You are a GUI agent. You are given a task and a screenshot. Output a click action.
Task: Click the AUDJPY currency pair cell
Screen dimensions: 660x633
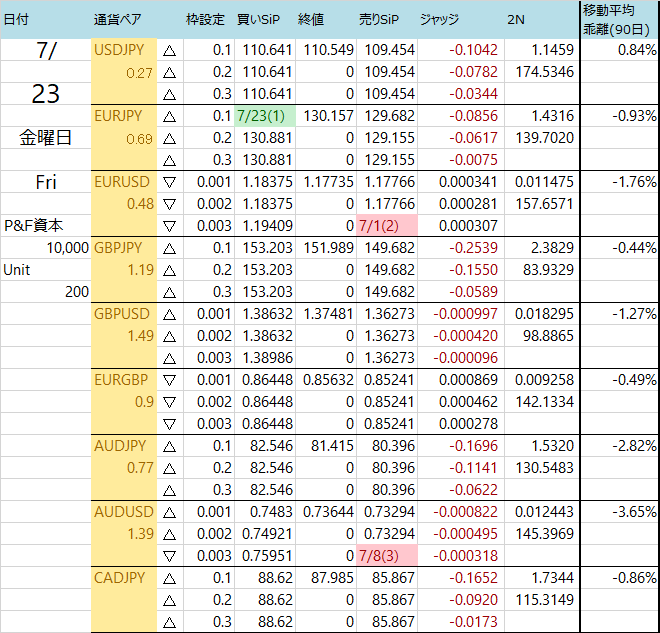coord(124,446)
